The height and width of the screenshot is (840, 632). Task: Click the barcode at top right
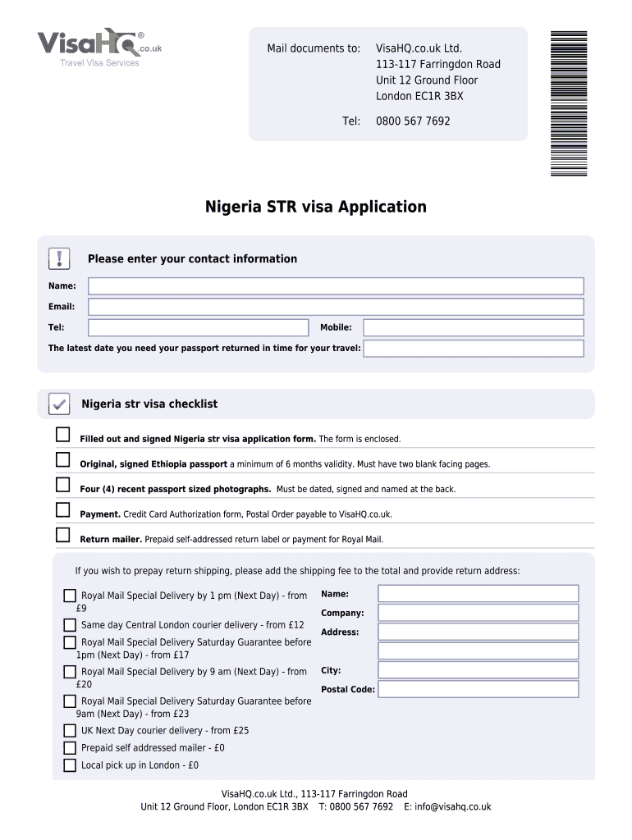coord(568,103)
